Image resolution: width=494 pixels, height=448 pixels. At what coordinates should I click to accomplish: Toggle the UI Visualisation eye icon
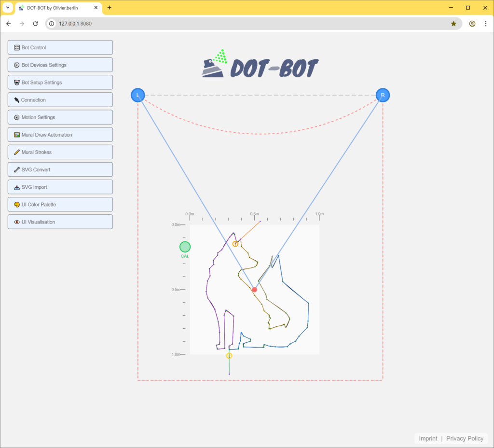[x=17, y=222]
